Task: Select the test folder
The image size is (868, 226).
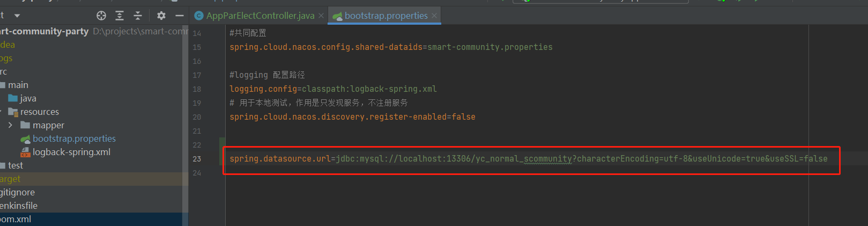Action: click(x=16, y=165)
